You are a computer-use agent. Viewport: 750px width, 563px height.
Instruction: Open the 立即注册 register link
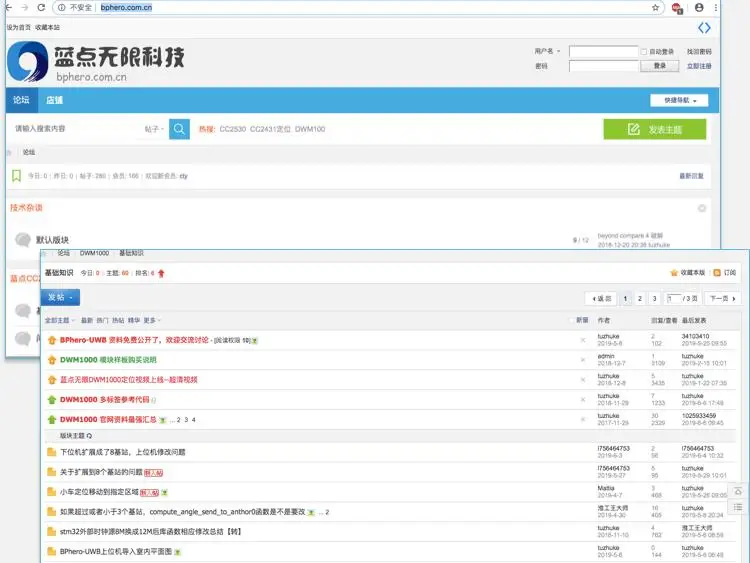pos(699,66)
